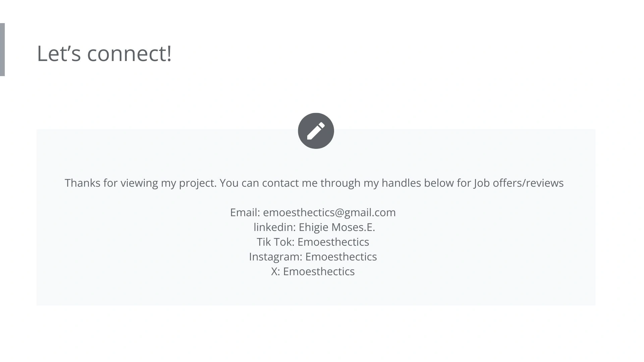Viewport: 644px width, 362px height.
Task: Click the "You can contact me" phrase
Action: 266,183
